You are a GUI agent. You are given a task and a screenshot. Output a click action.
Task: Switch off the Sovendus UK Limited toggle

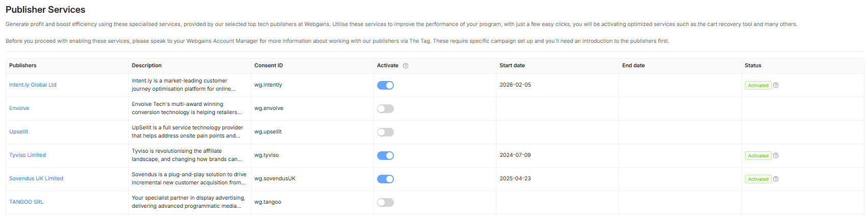[x=385, y=179]
